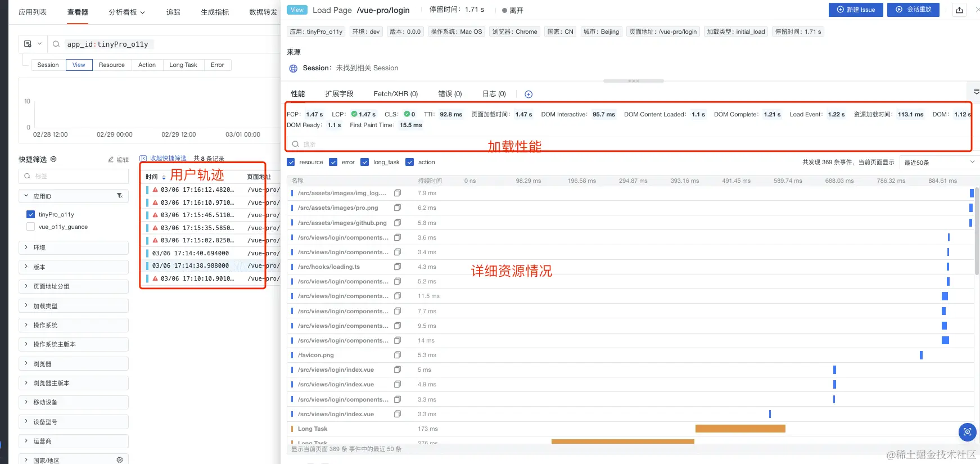Toggle the resource checkbox

291,162
